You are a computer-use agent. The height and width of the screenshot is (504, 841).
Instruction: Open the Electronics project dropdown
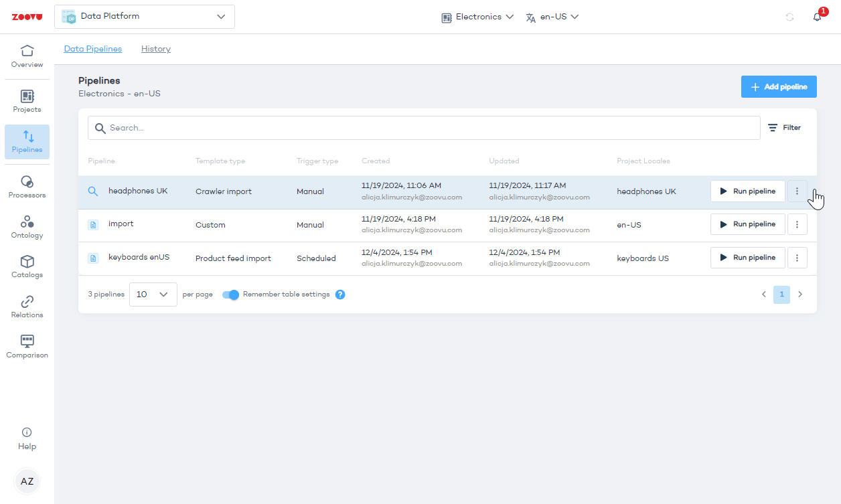point(477,17)
